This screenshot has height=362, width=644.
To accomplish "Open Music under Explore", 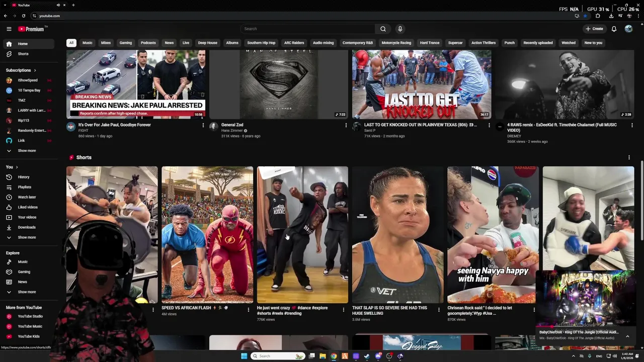I will point(28,262).
